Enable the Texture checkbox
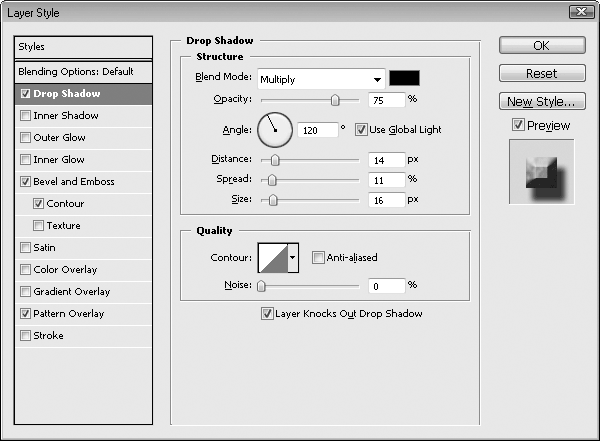 pyautogui.click(x=38, y=225)
